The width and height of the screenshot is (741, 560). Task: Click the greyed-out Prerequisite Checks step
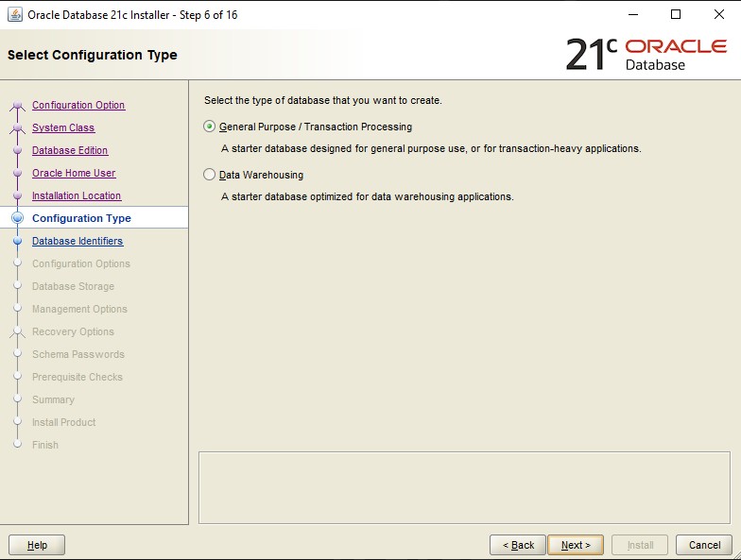[x=78, y=377]
